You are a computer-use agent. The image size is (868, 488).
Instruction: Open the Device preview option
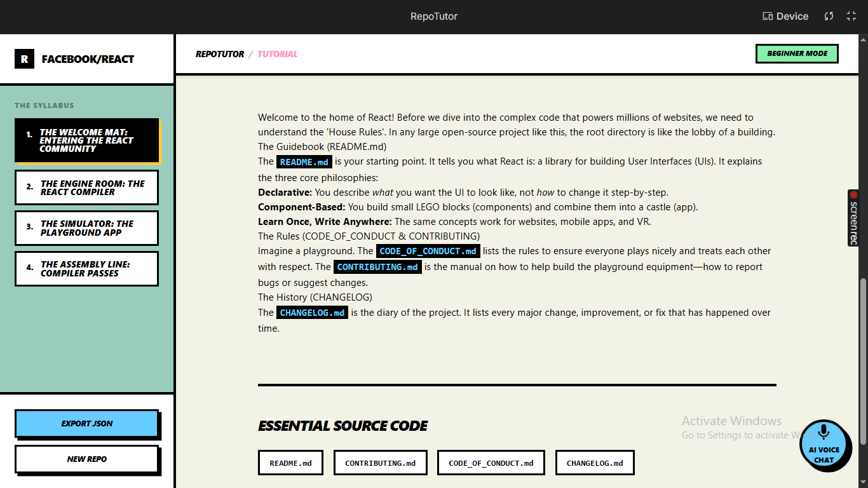pyautogui.click(x=785, y=17)
